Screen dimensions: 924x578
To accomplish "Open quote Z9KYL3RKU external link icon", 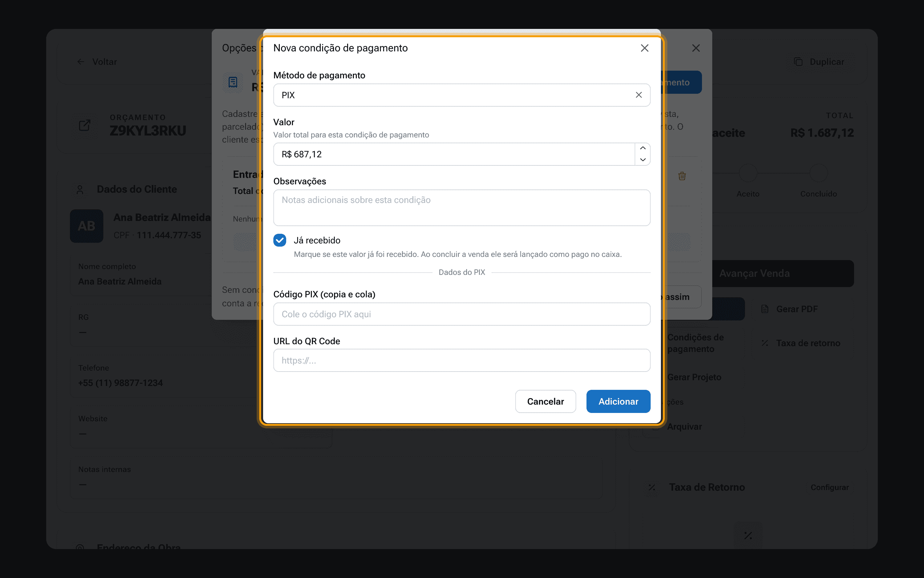I will (x=84, y=125).
